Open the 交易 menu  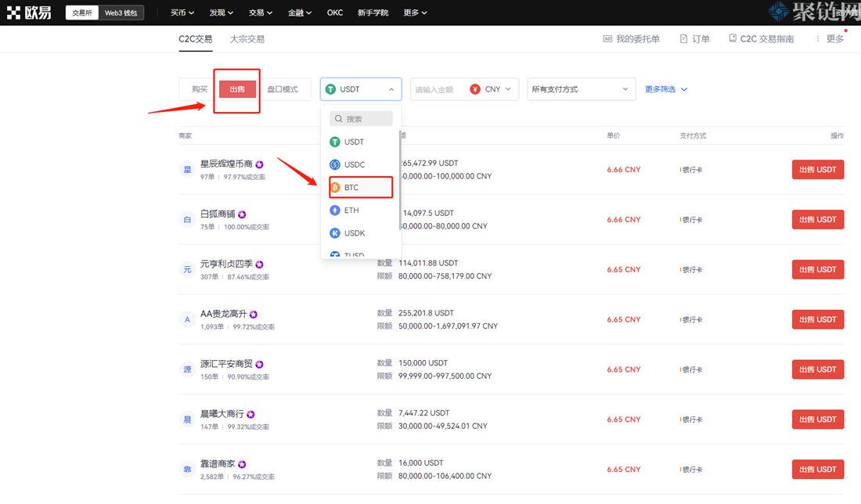pyautogui.click(x=261, y=13)
